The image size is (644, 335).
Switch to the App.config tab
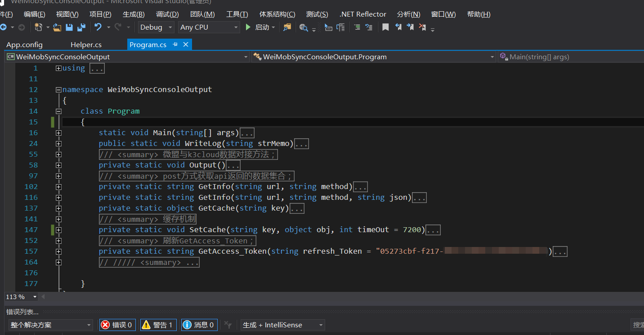24,44
